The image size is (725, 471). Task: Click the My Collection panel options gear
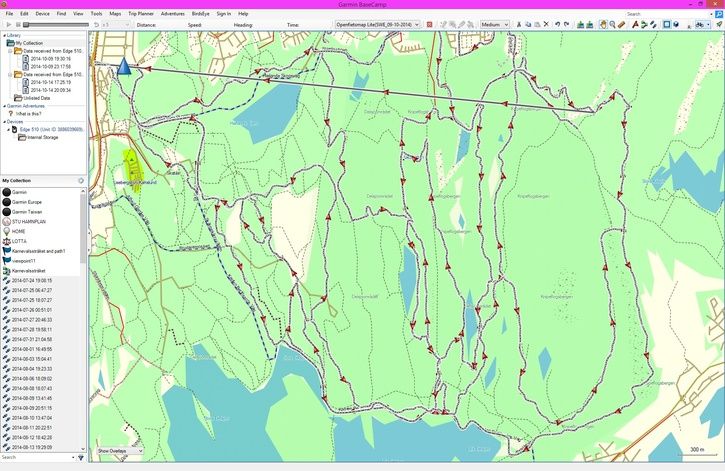click(x=81, y=181)
